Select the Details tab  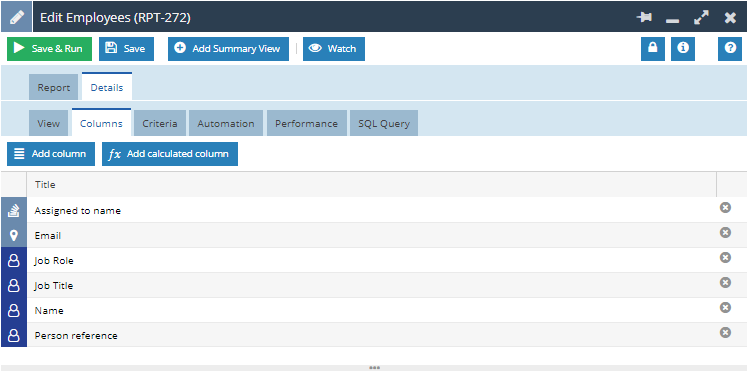107,87
